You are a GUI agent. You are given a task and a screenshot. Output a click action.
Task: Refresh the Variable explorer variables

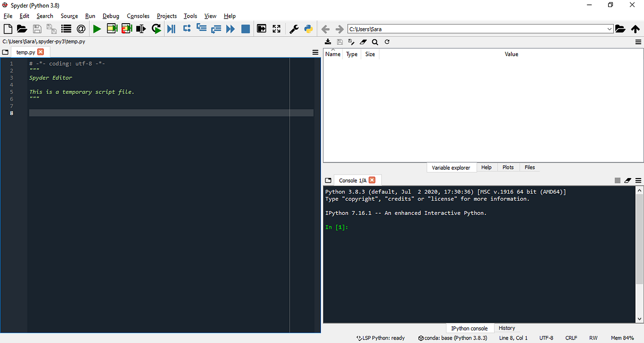click(387, 41)
